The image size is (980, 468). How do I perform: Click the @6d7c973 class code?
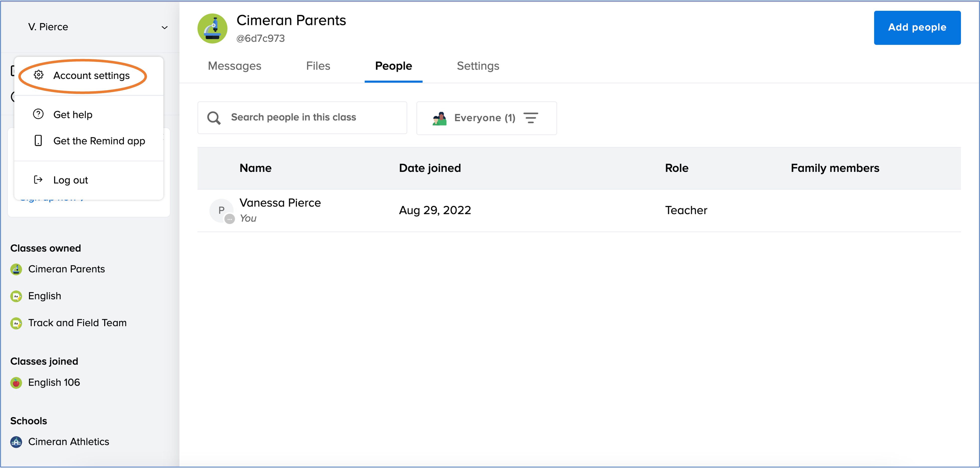point(261,38)
